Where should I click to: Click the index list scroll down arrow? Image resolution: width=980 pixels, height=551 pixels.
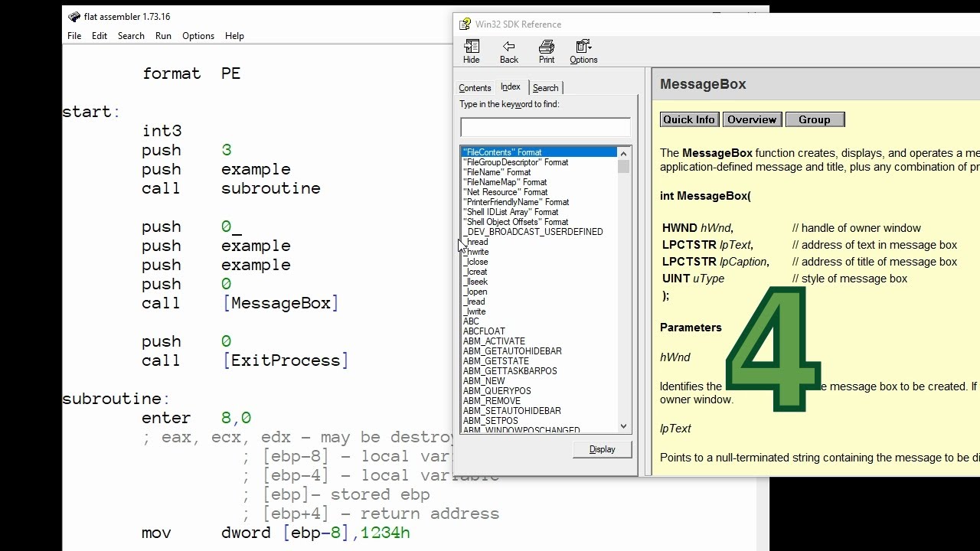pyautogui.click(x=623, y=426)
